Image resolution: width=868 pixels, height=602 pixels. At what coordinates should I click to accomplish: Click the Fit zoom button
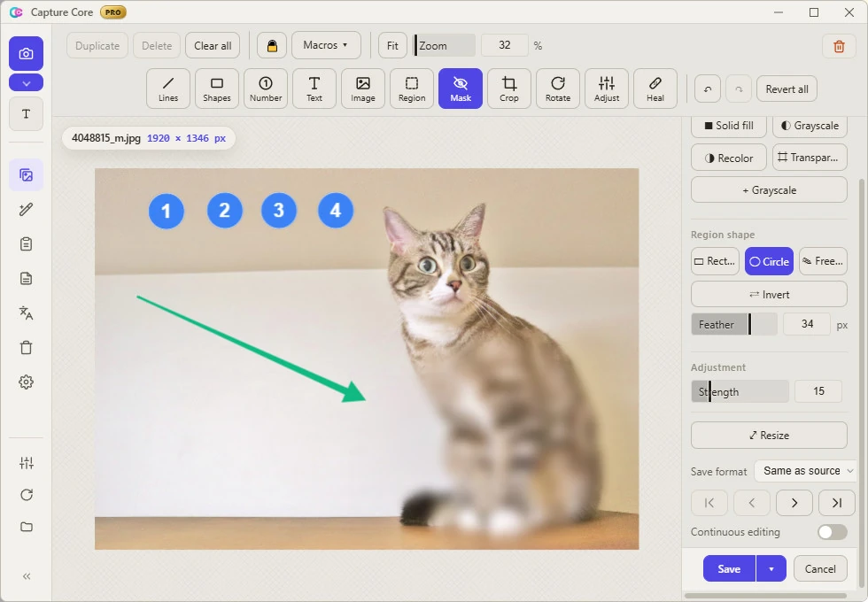[x=392, y=46]
